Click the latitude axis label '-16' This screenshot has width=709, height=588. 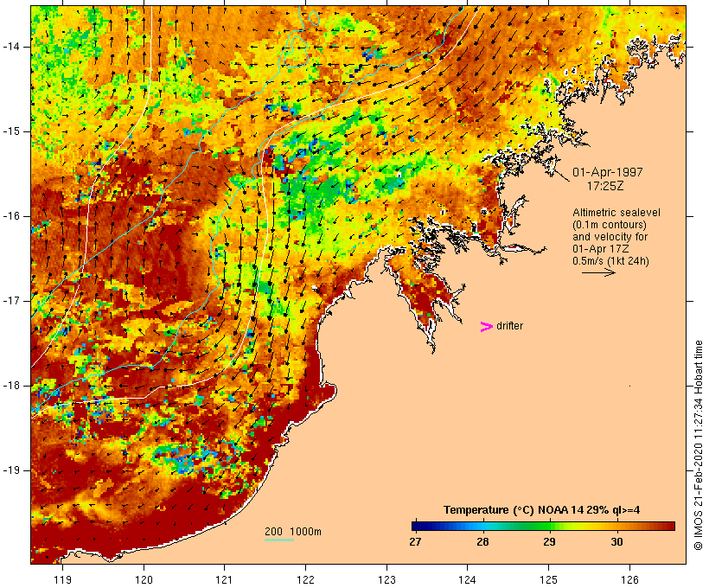pos(11,216)
